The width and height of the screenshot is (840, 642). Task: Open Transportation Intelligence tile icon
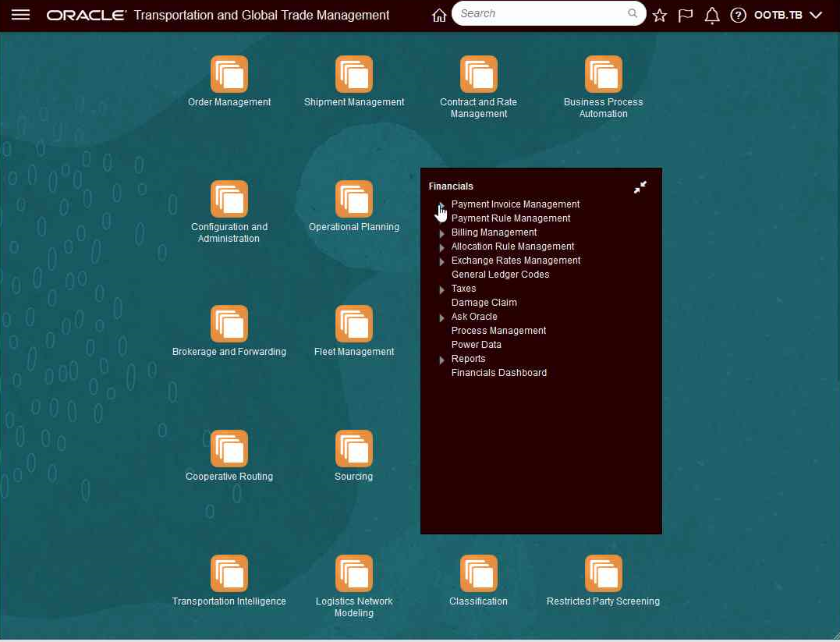[229, 573]
